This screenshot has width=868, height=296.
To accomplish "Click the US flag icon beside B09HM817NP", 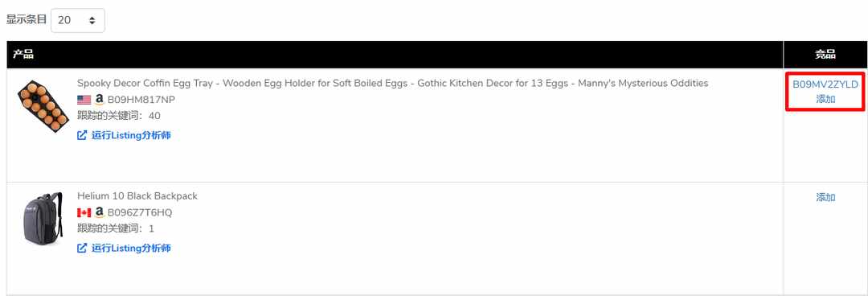I will [84, 100].
